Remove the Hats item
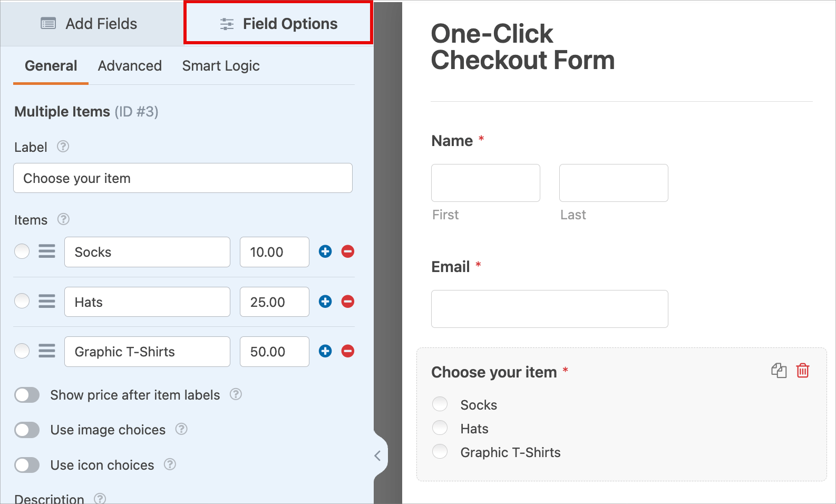 coord(348,302)
